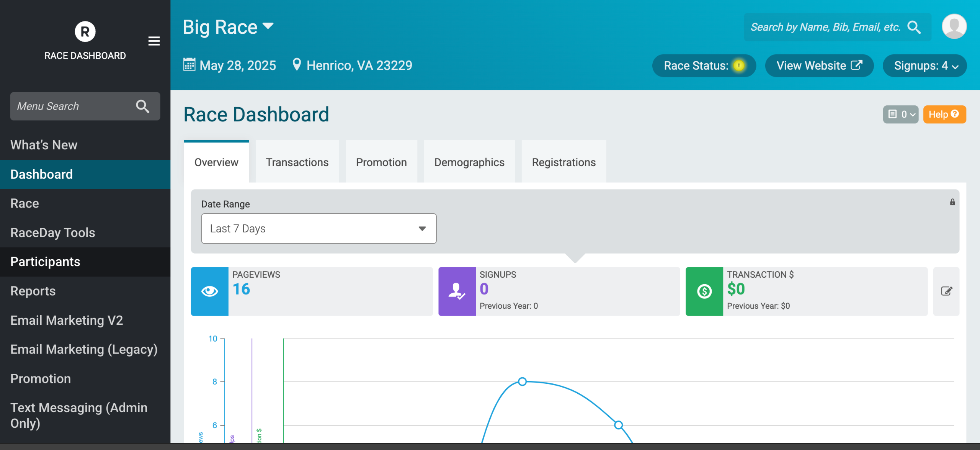Click the user profile avatar icon
The height and width of the screenshot is (450, 980).
point(954,27)
